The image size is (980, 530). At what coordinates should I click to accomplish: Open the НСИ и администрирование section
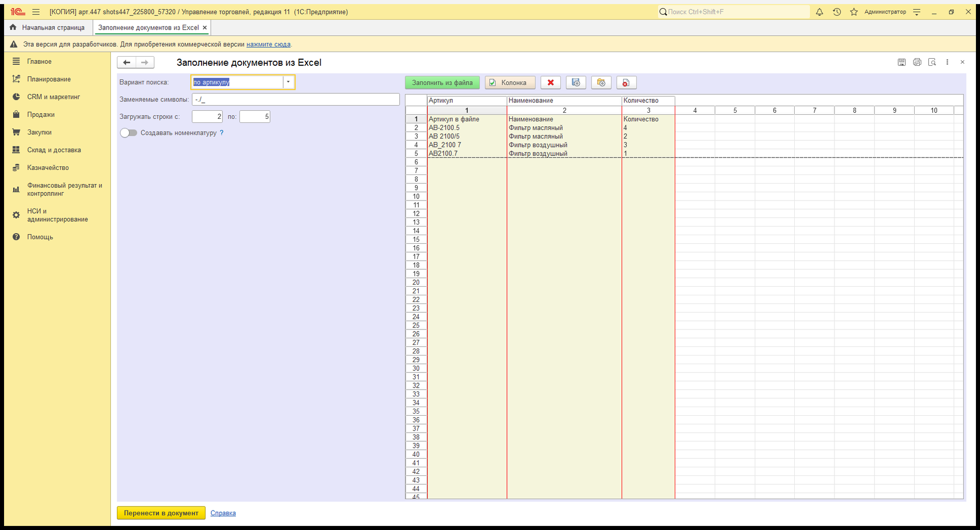pyautogui.click(x=57, y=215)
